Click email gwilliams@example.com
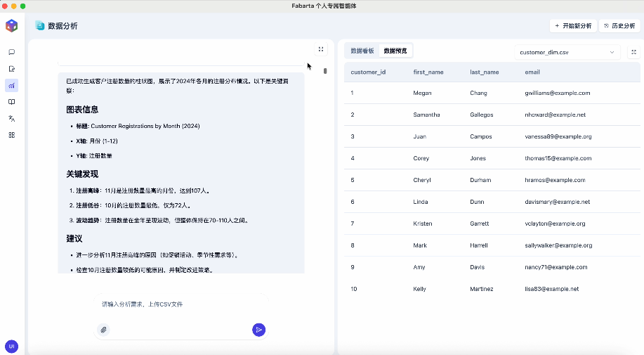Viewport: 644px width, 355px height. (558, 93)
